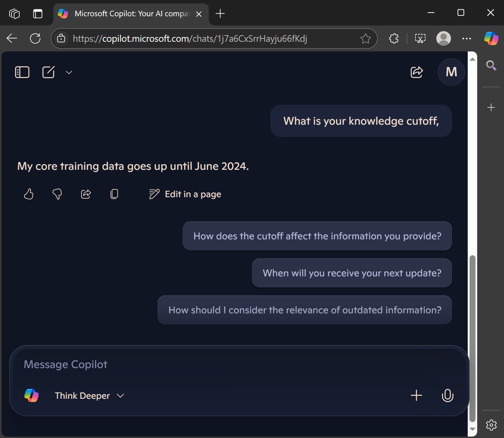This screenshot has height=438, width=504.
Task: Copy the response to clipboard
Action: click(114, 194)
